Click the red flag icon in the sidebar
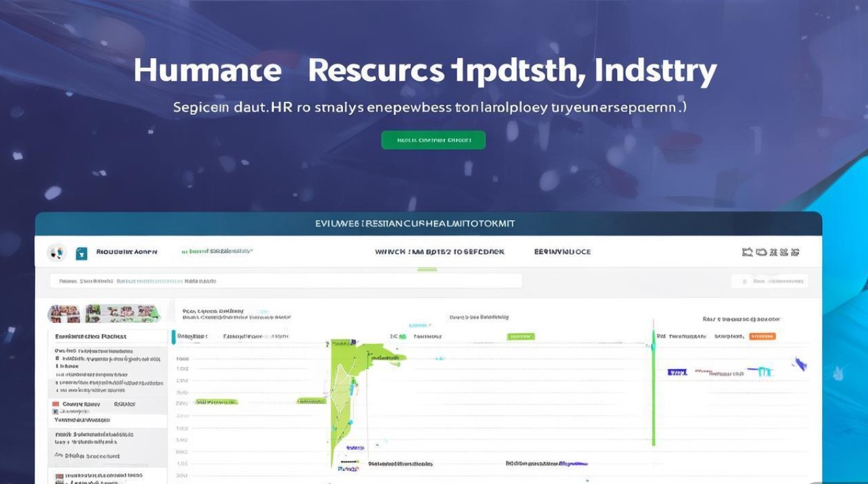Viewport: 868px width, 484px height. [x=56, y=404]
